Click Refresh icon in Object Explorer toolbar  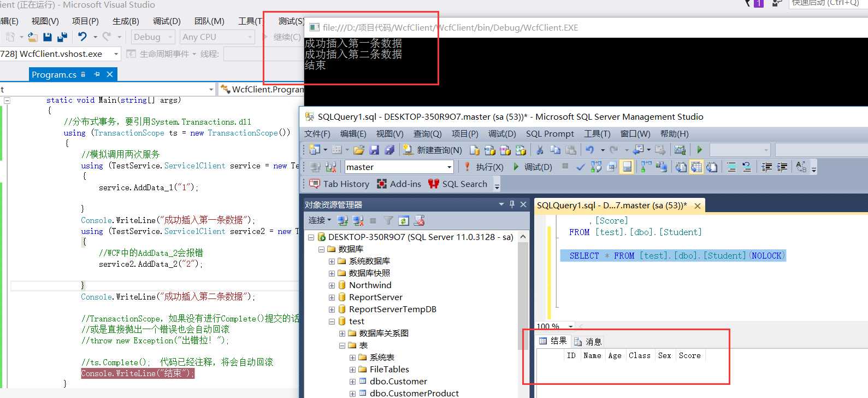pyautogui.click(x=404, y=221)
